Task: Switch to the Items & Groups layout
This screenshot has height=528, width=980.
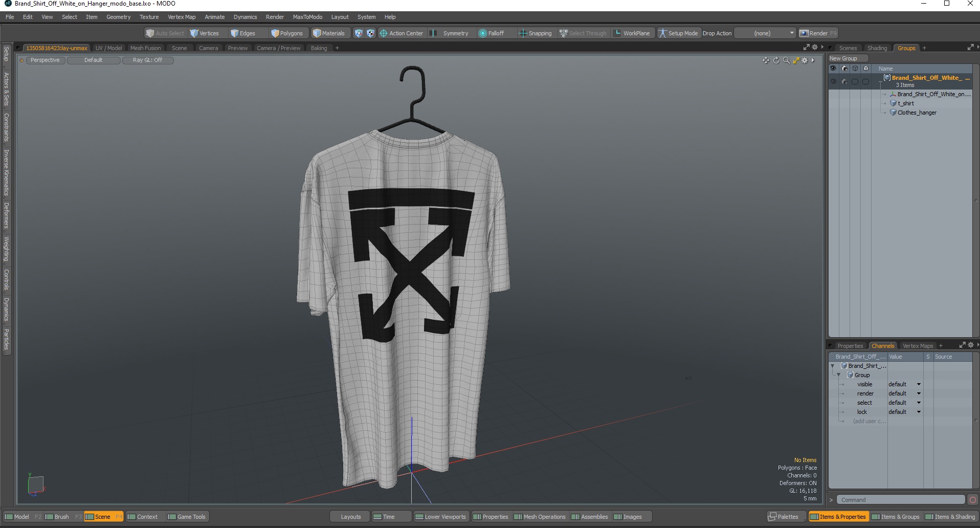Action: point(895,517)
